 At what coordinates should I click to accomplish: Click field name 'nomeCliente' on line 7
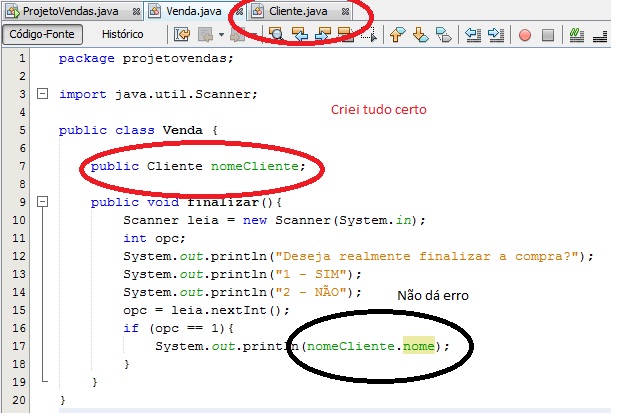pyautogui.click(x=255, y=166)
